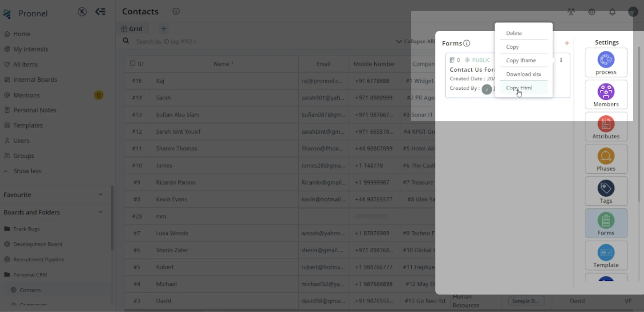Open the Recruitment Pipeline board

39,259
